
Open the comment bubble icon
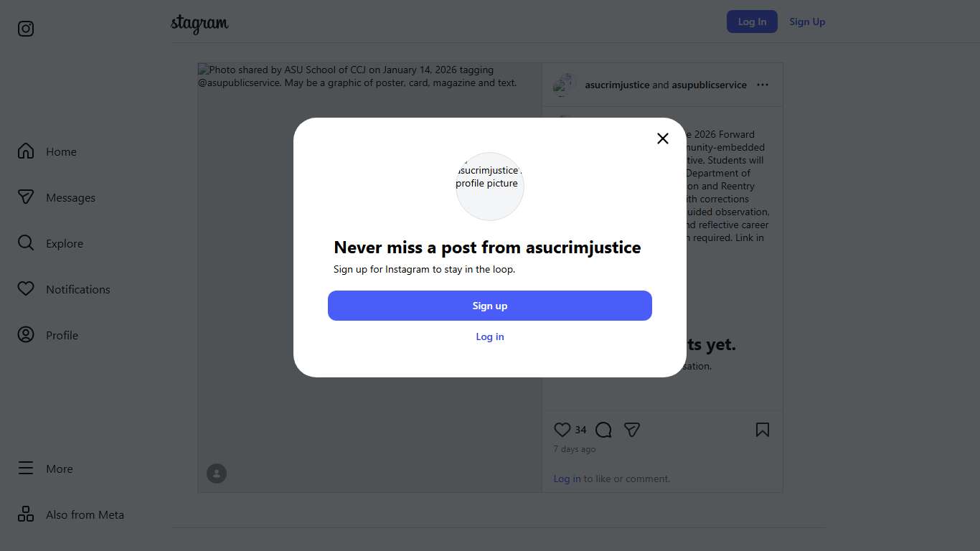click(603, 430)
